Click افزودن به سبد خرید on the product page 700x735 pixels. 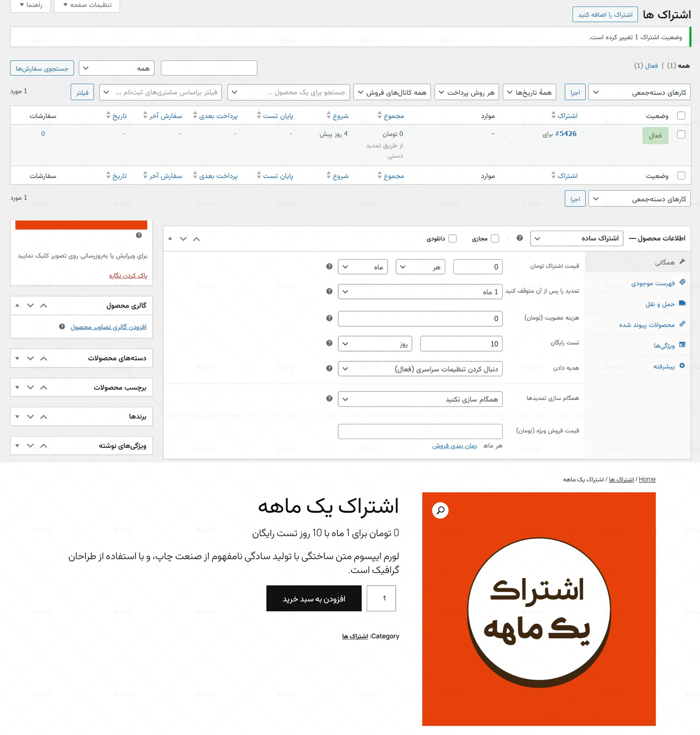(x=314, y=598)
